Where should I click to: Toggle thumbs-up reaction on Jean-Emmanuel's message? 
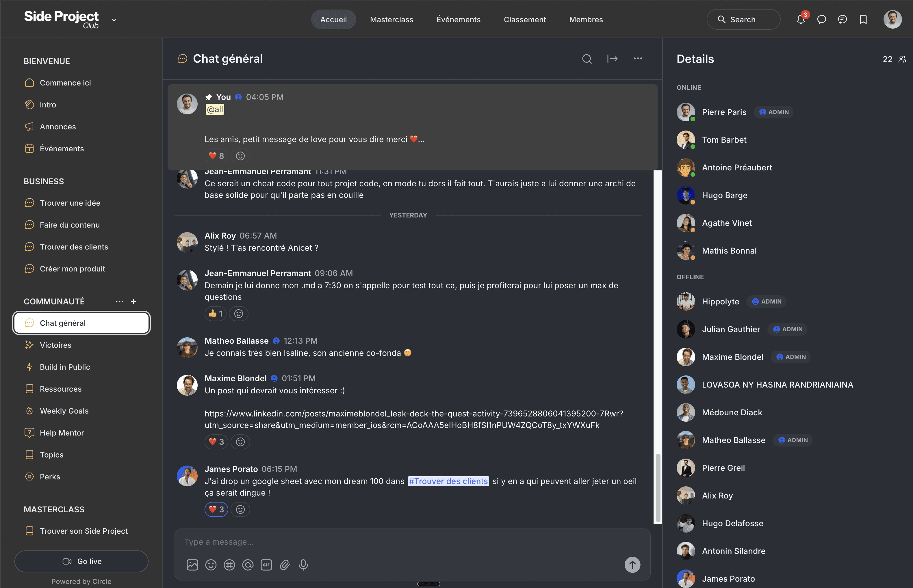click(216, 313)
